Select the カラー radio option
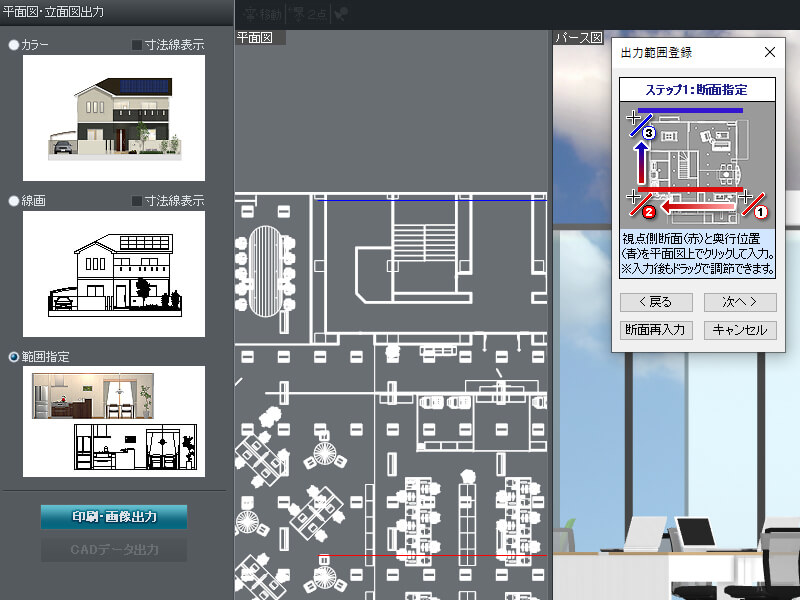 (x=14, y=45)
